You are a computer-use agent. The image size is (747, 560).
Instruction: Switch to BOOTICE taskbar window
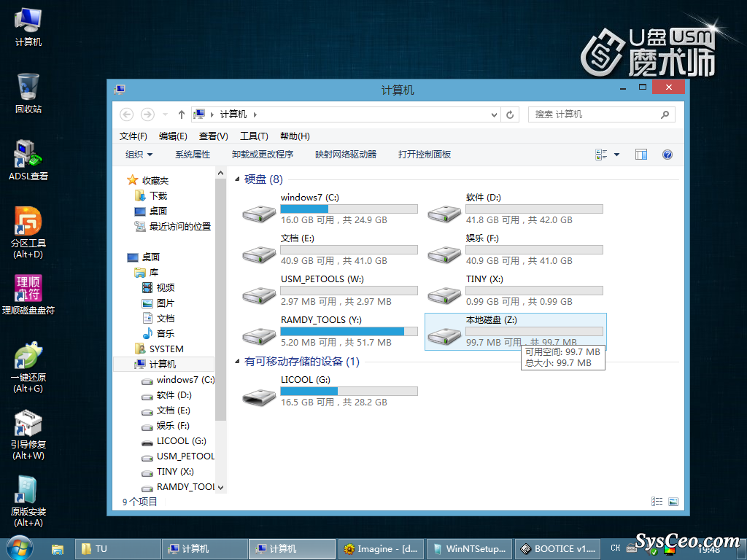coord(557,549)
